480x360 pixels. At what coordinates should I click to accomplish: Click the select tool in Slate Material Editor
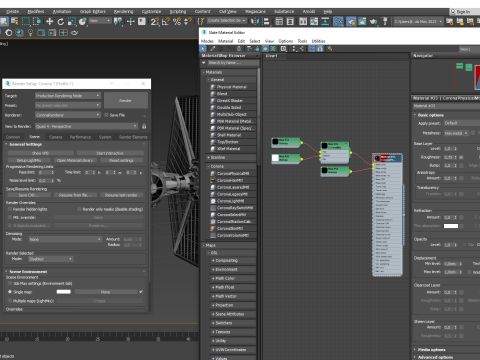pos(203,49)
